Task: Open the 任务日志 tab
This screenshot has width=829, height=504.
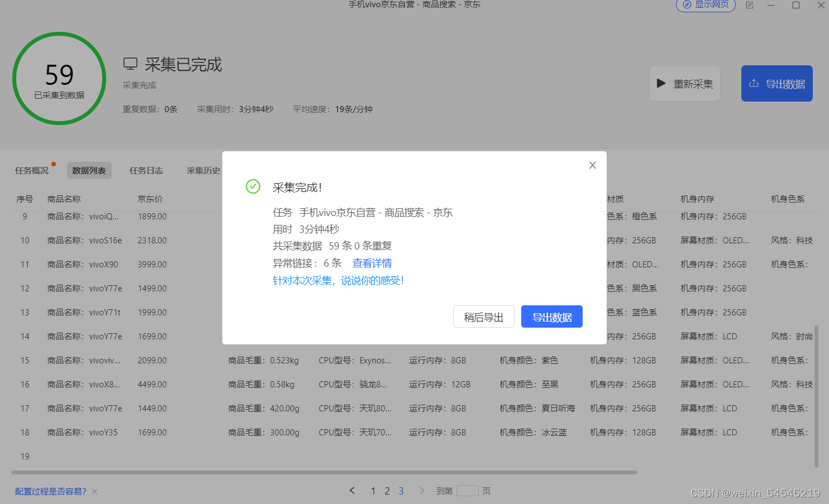Action: (x=146, y=170)
